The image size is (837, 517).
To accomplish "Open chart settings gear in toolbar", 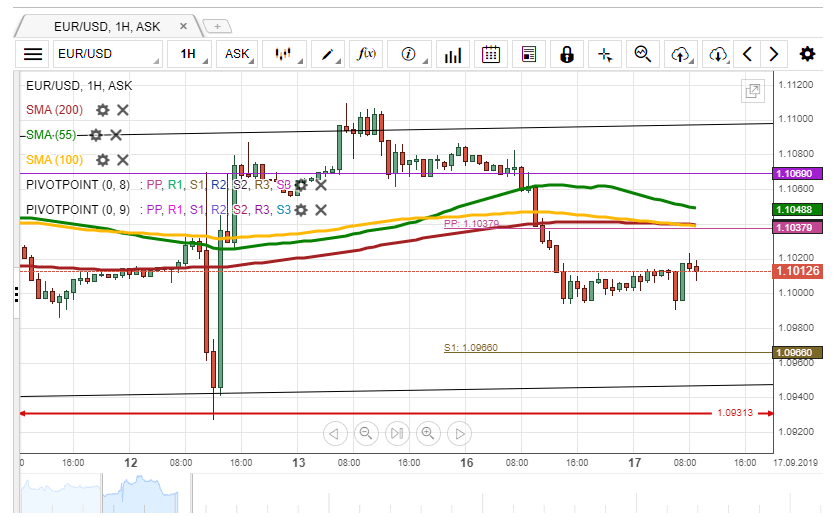I will click(x=807, y=54).
